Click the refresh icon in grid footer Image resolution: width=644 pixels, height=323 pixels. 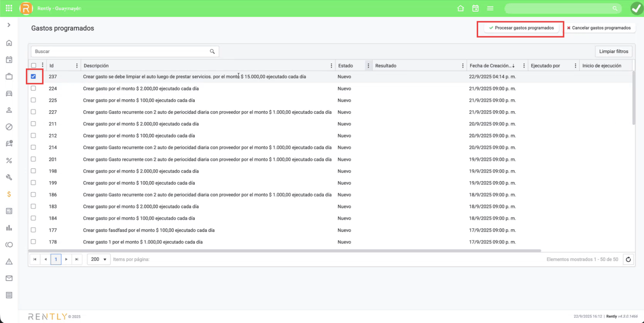tap(628, 259)
